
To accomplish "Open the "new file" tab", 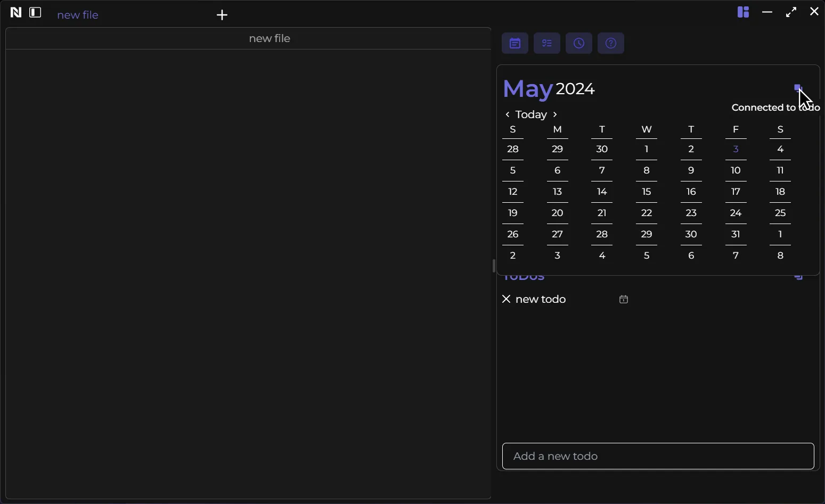I will 78,15.
